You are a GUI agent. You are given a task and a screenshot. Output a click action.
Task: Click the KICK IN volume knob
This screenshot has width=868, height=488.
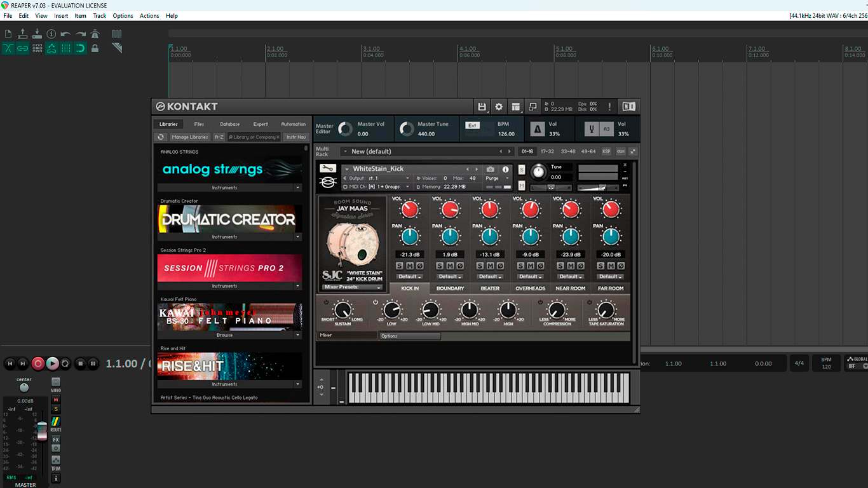[x=410, y=209]
